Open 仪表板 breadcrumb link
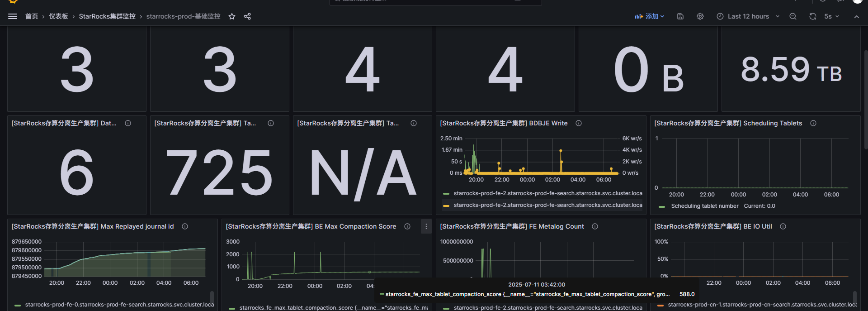Screen dimensions: 868x311 [x=58, y=16]
